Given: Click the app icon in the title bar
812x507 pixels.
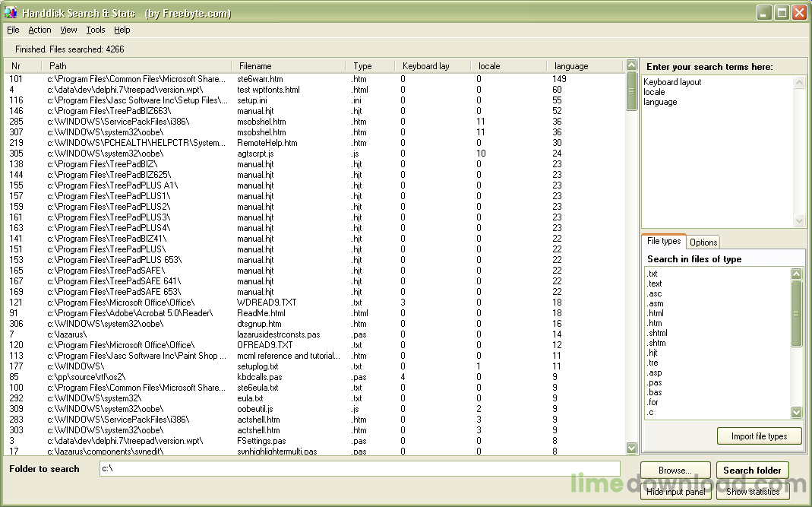Looking at the screenshot, I should click(x=11, y=13).
